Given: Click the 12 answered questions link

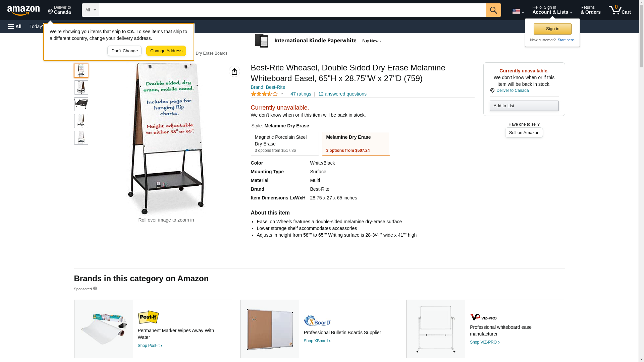Looking at the screenshot, I should tap(342, 94).
